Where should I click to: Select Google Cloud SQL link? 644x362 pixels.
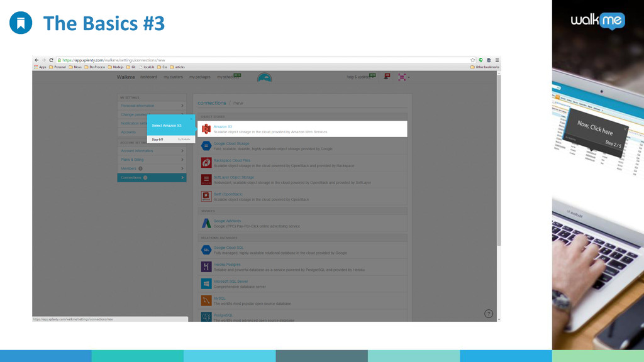[x=228, y=248]
